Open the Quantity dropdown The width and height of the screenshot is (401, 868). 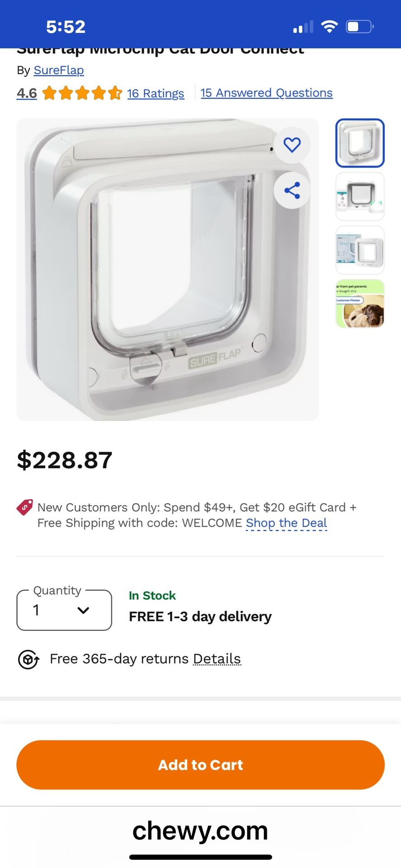(64, 610)
